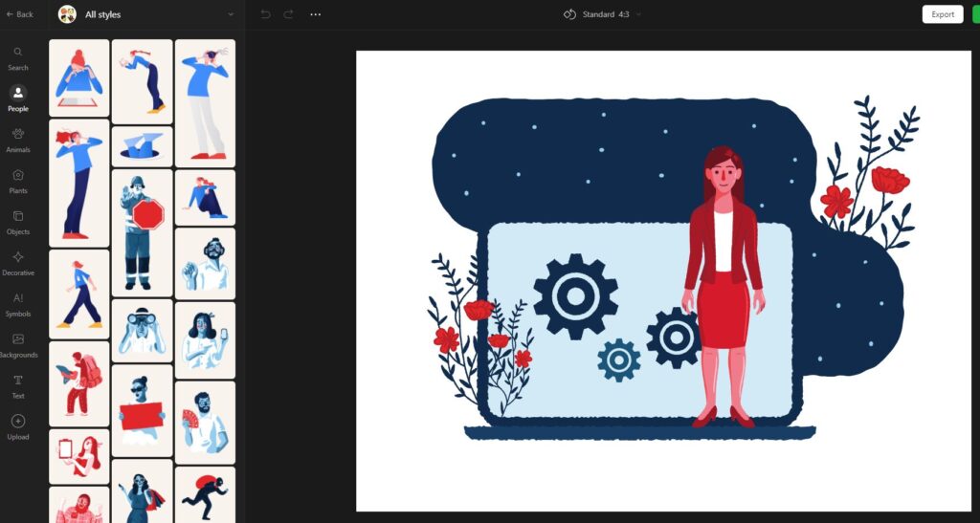This screenshot has height=523, width=980.
Task: Open the Search panel in sidebar
Action: [18, 57]
